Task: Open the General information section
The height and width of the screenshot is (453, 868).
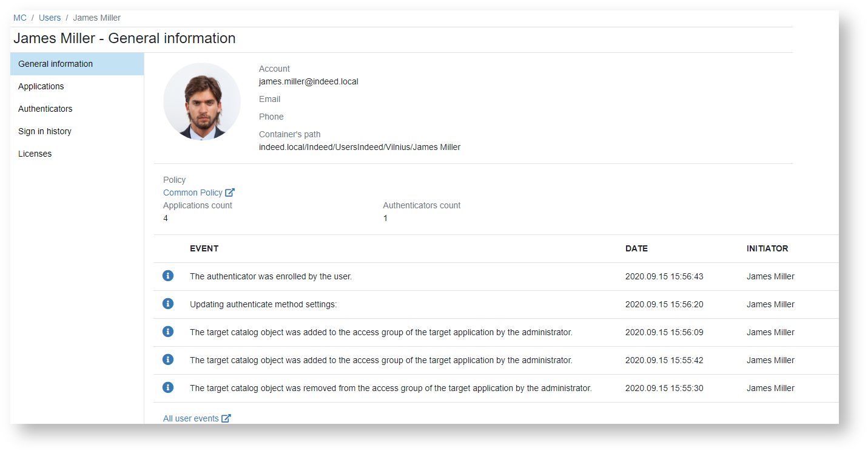Action: (55, 64)
